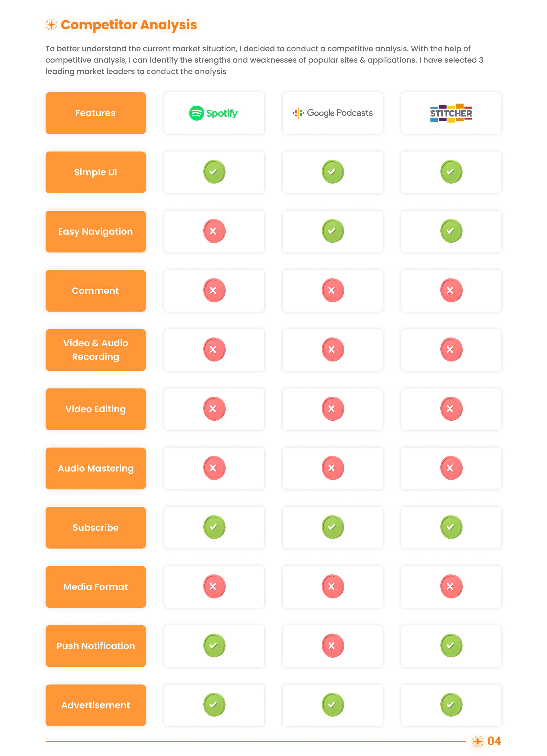547x756 pixels.
Task: Click Google Podcasts' red cross for Push Notification
Action: [x=333, y=646]
